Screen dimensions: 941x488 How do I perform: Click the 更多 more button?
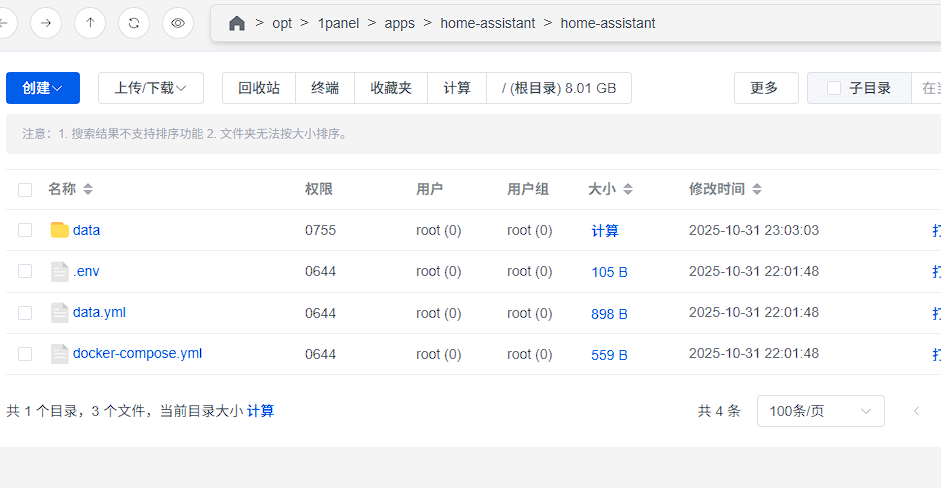765,88
